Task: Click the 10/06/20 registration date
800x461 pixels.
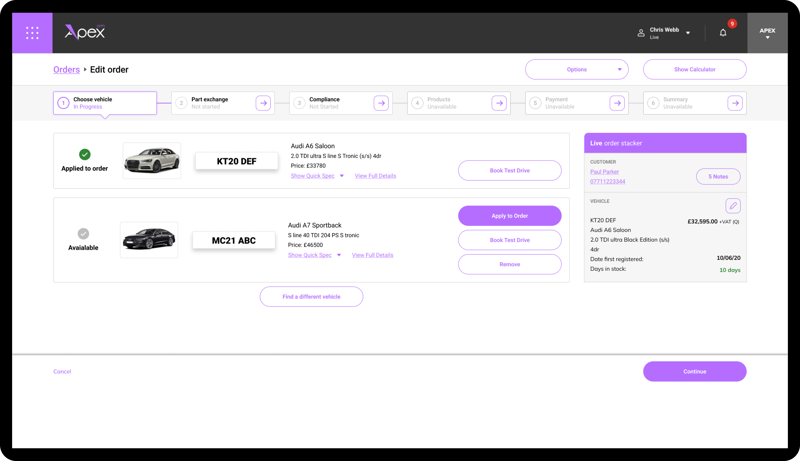Action: (729, 258)
